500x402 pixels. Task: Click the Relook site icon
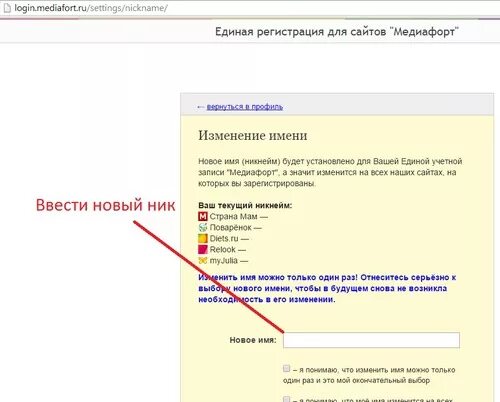pos(203,249)
